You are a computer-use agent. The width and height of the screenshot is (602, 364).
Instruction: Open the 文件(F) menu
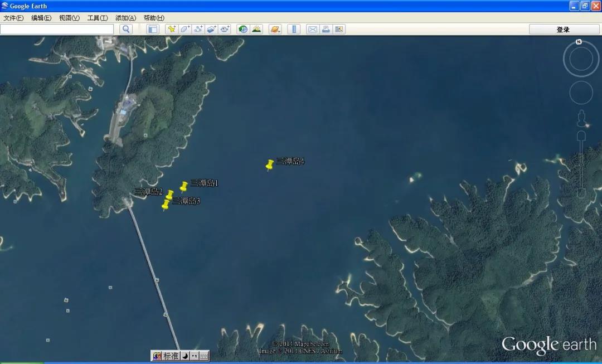(13, 18)
